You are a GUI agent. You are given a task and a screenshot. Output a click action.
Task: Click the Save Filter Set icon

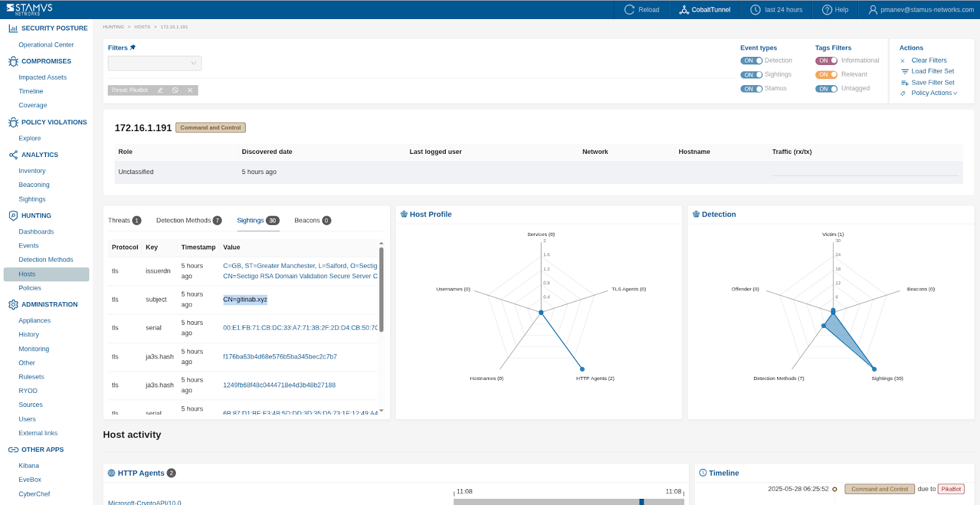(x=905, y=83)
